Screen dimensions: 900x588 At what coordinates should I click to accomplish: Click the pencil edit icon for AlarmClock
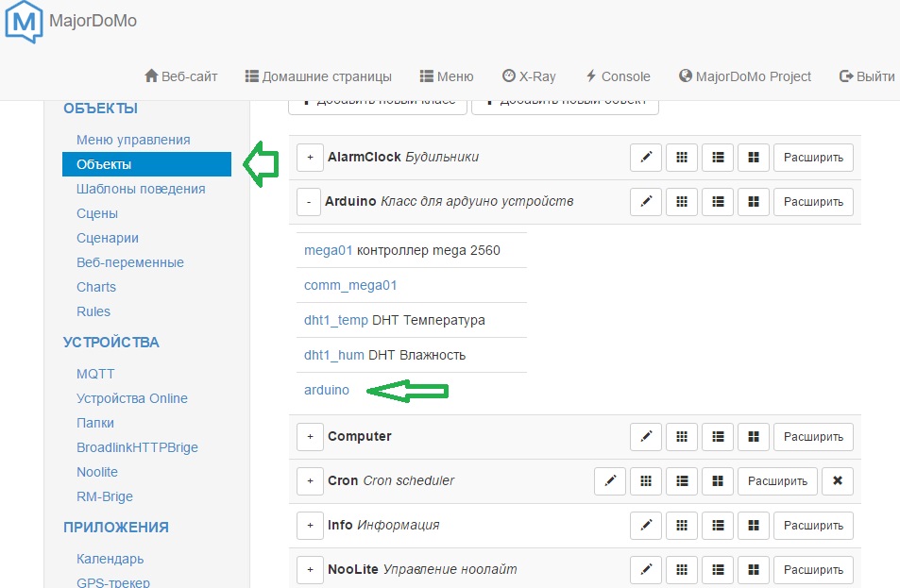click(646, 158)
